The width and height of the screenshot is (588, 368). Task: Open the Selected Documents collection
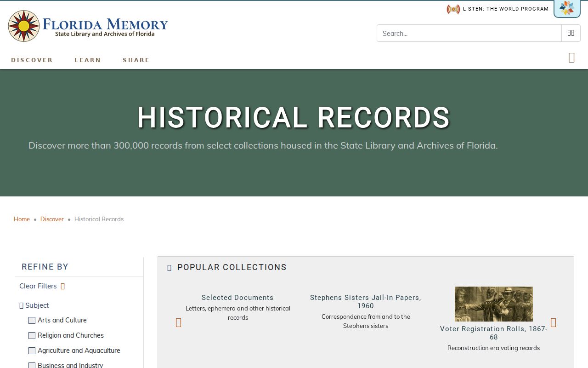[237, 298]
